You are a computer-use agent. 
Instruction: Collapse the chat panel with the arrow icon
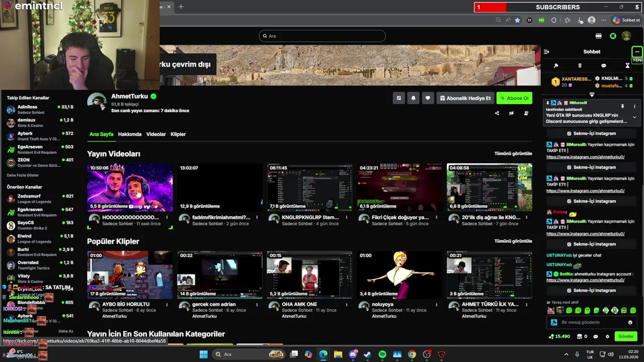pyautogui.click(x=546, y=52)
